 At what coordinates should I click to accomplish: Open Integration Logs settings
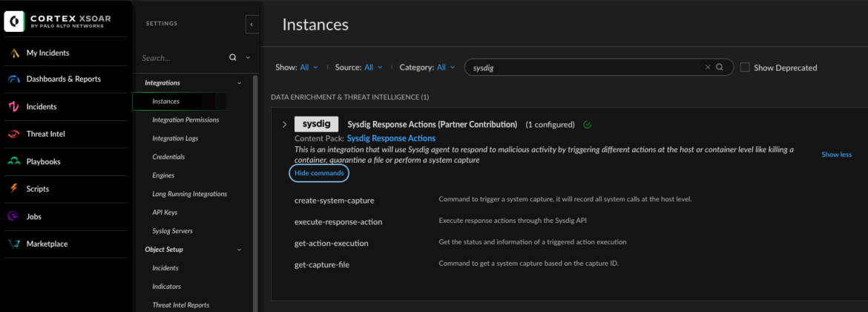[175, 138]
